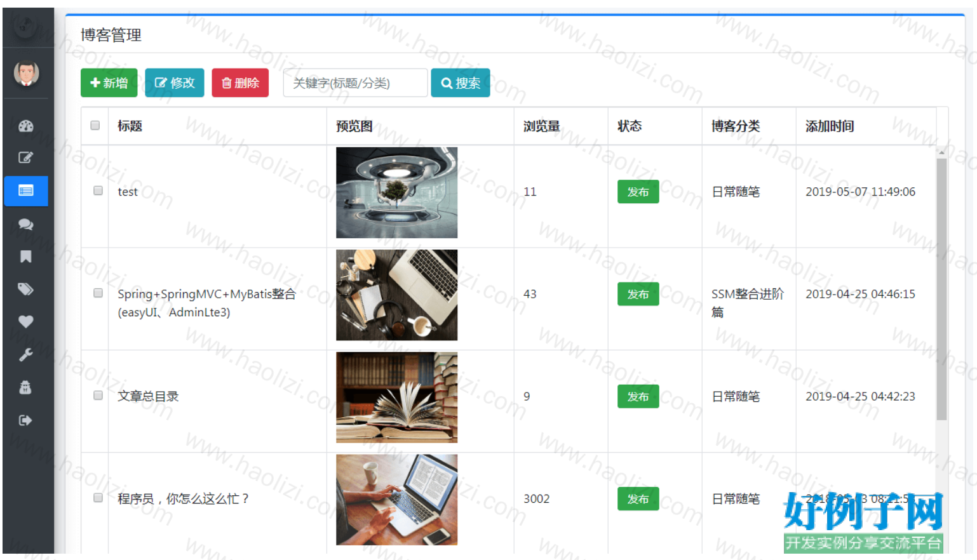Click the title text 'test'

pyautogui.click(x=128, y=192)
